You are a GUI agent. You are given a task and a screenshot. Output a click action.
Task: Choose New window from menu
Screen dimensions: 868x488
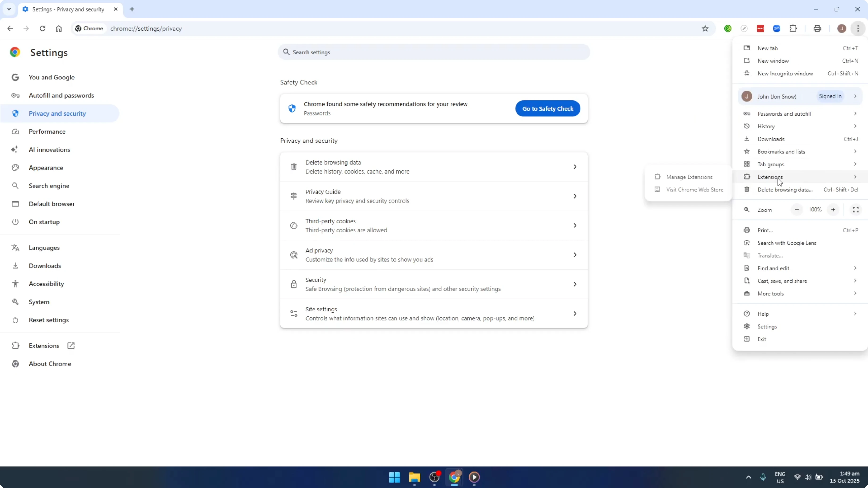[x=800, y=61]
